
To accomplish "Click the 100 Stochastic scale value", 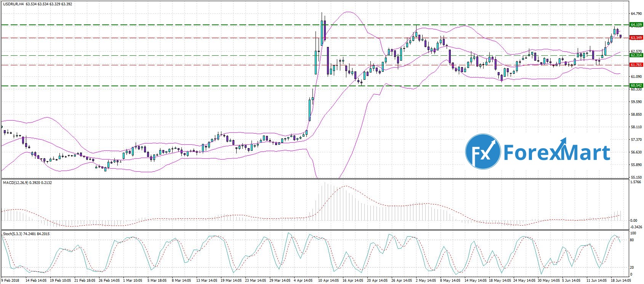I will (633, 233).
